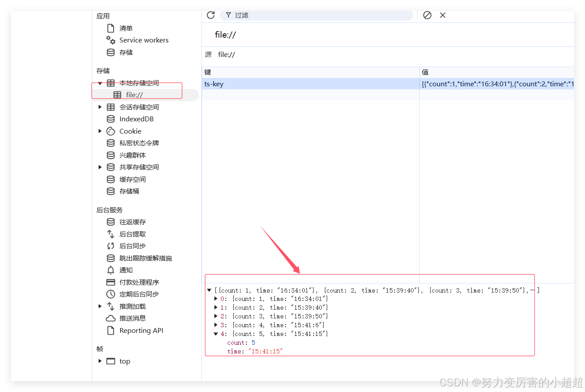Select 私密状态令牌 item
The width and height of the screenshot is (585, 392).
(x=139, y=143)
